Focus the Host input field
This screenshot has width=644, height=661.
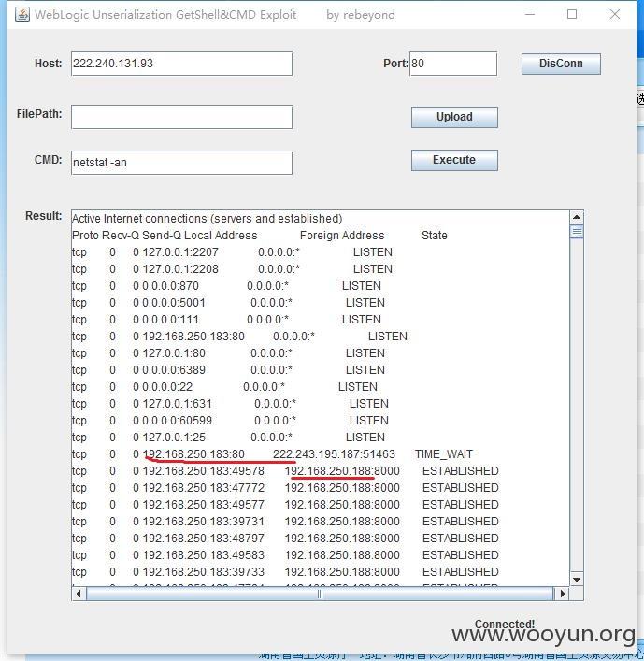click(x=181, y=64)
